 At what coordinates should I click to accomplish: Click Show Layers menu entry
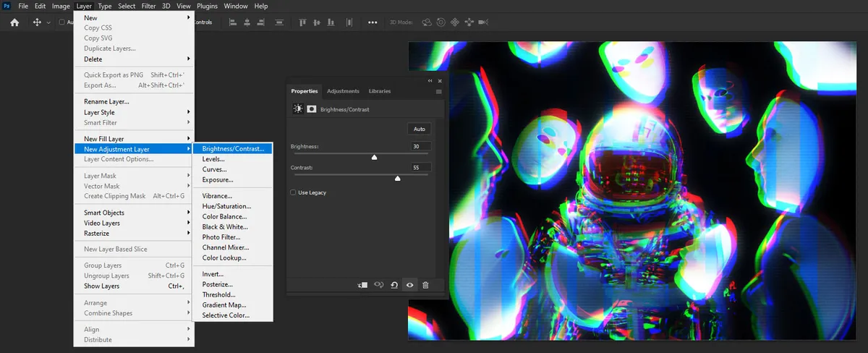click(x=134, y=286)
